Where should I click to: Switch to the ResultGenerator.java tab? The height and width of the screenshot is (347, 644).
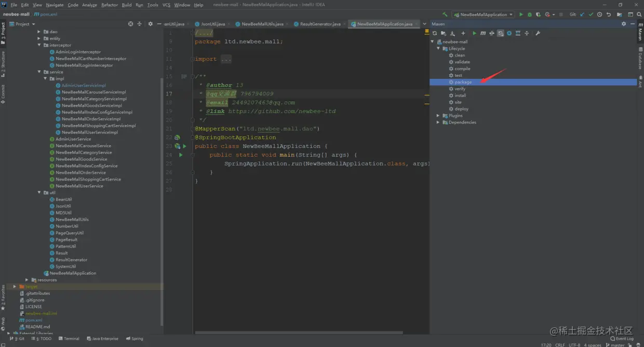[320, 24]
